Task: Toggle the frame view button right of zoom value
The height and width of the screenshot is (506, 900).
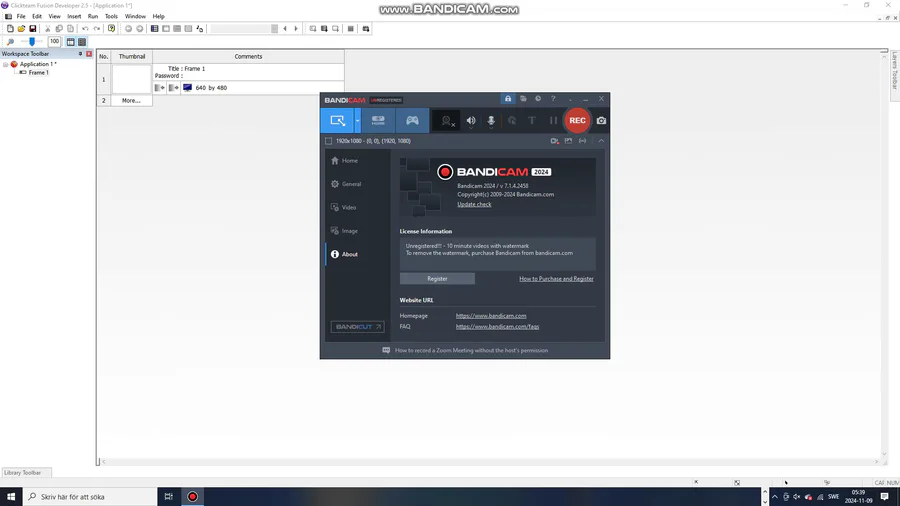Action: point(71,42)
